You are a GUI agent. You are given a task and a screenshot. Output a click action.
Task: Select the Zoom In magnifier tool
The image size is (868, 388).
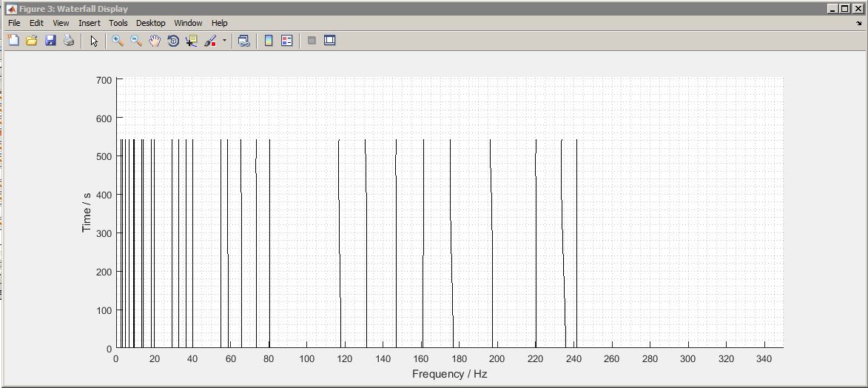118,41
